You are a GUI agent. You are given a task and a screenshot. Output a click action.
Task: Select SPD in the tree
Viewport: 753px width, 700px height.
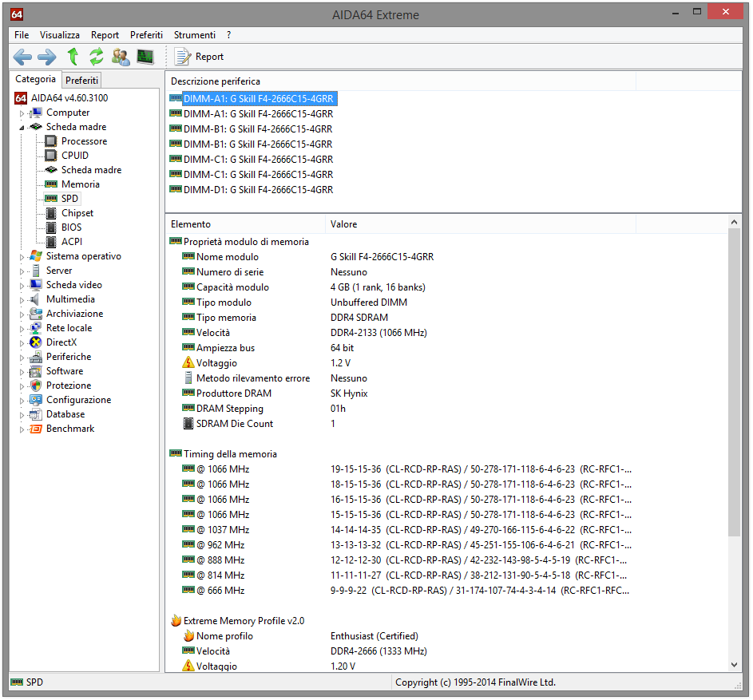[x=69, y=198]
